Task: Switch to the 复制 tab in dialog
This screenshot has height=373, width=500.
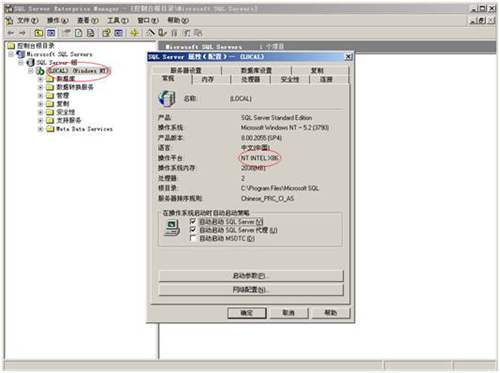Action: tap(317, 70)
